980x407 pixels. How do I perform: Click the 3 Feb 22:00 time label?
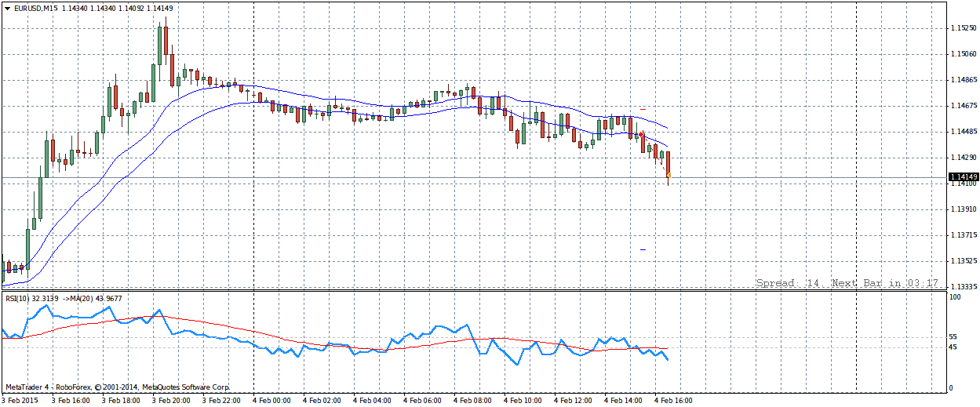pyautogui.click(x=221, y=401)
